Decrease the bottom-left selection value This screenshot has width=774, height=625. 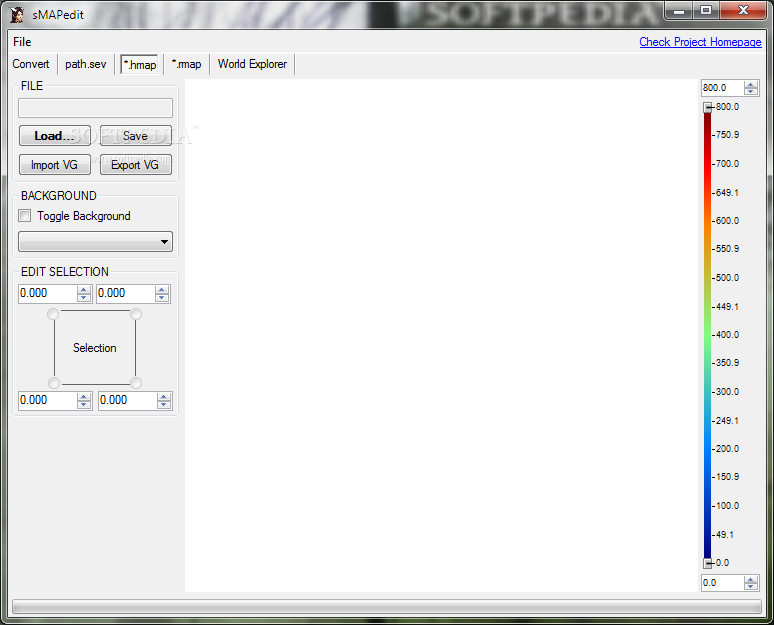(x=84, y=405)
